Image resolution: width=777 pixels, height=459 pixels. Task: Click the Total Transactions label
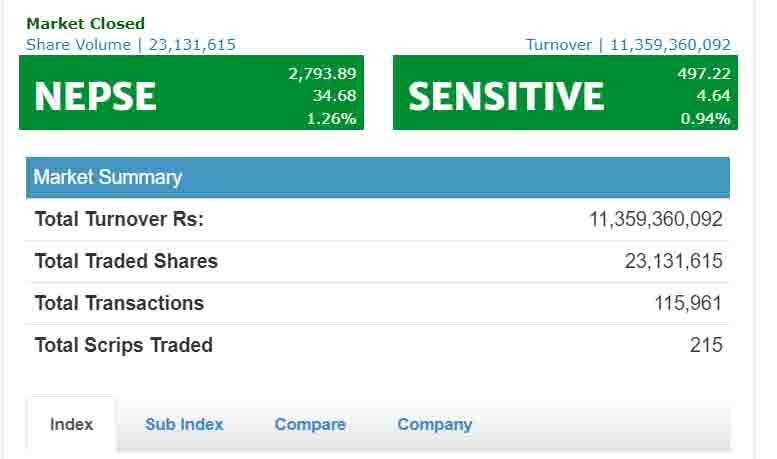point(119,303)
